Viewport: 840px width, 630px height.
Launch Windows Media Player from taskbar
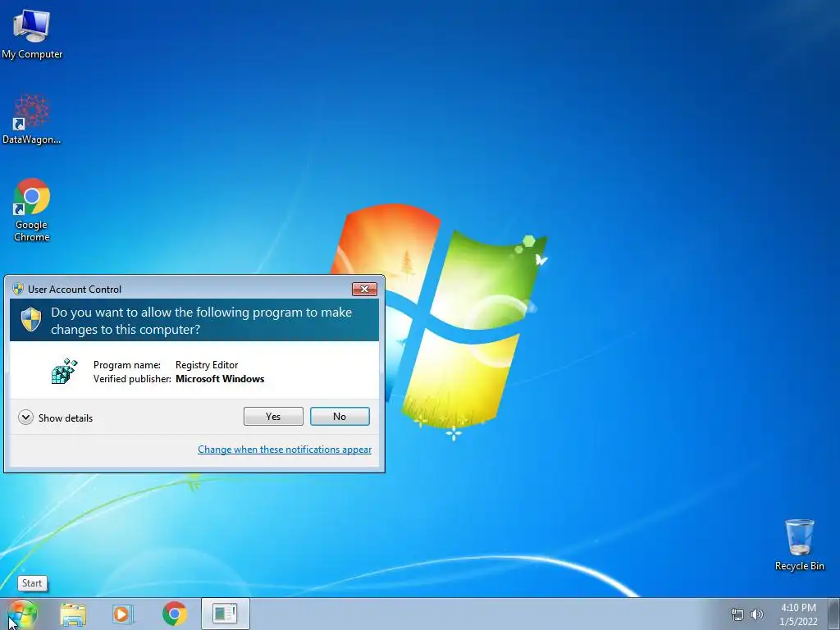click(123, 614)
